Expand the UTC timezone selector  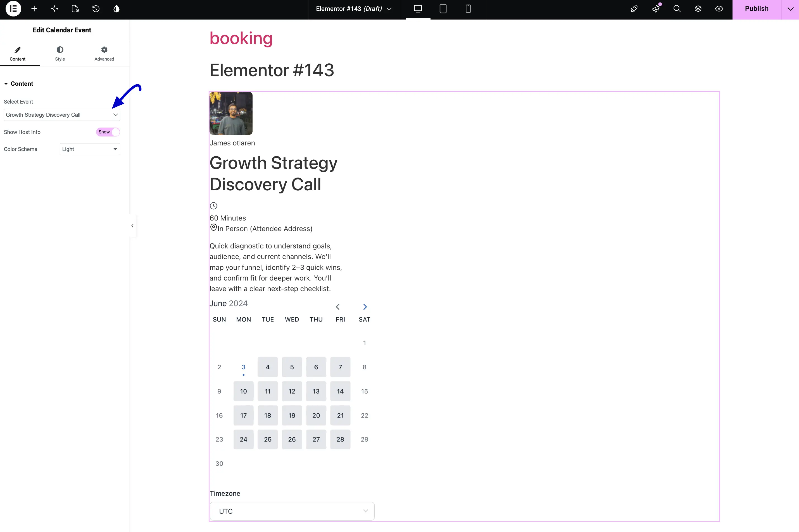(x=292, y=511)
